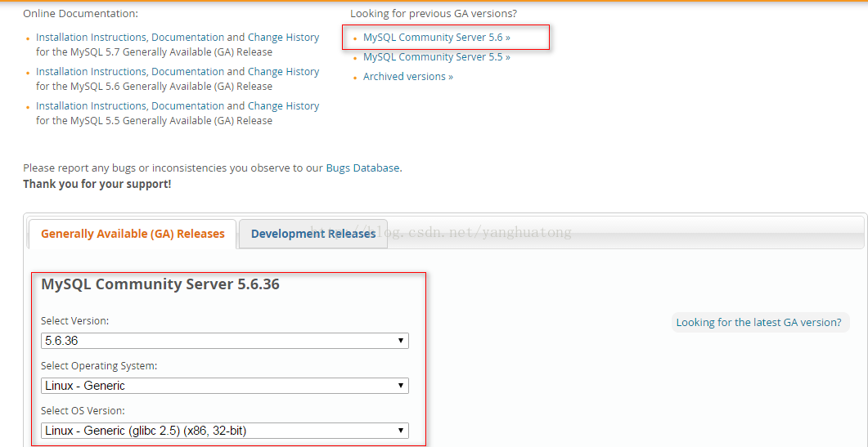Screen dimensions: 868x447
Task: Click the Thank you for your support text
Action: (x=97, y=184)
